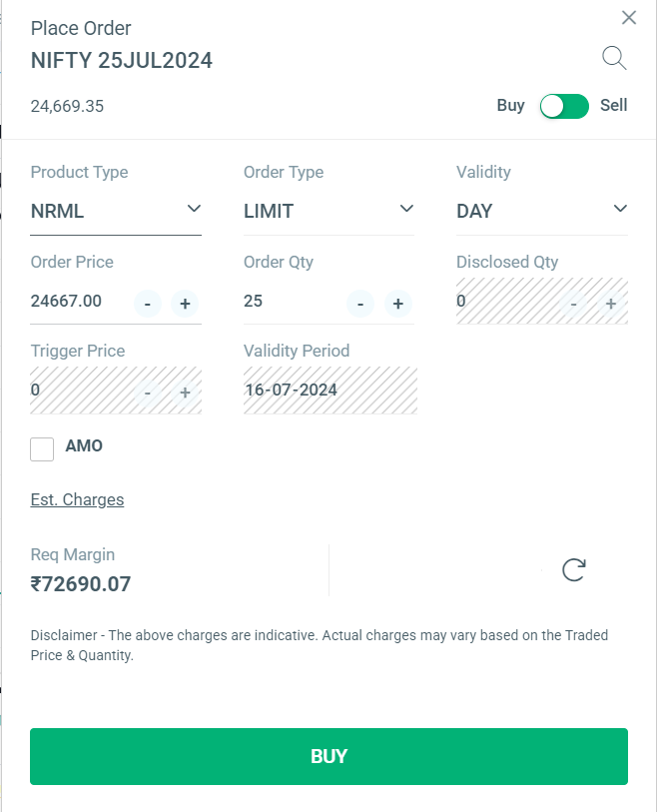This screenshot has height=812, width=657.
Task: Expand the Order Type LIMIT dropdown
Action: click(x=328, y=211)
